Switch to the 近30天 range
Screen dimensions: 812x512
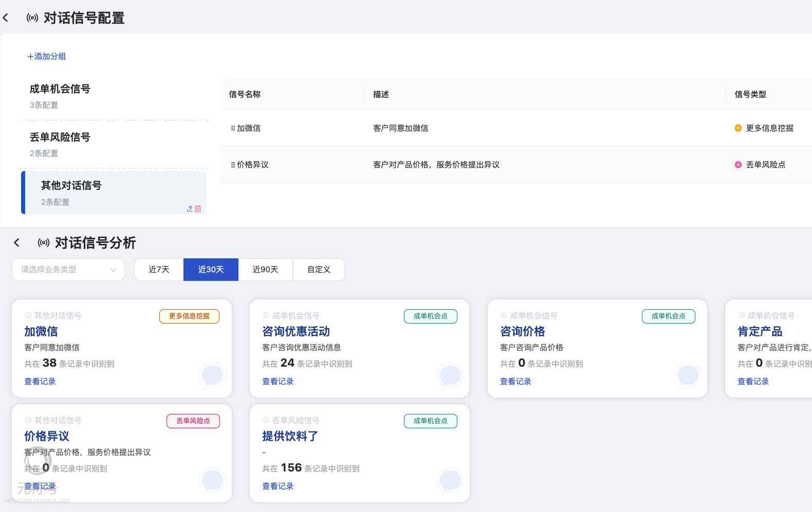(211, 270)
